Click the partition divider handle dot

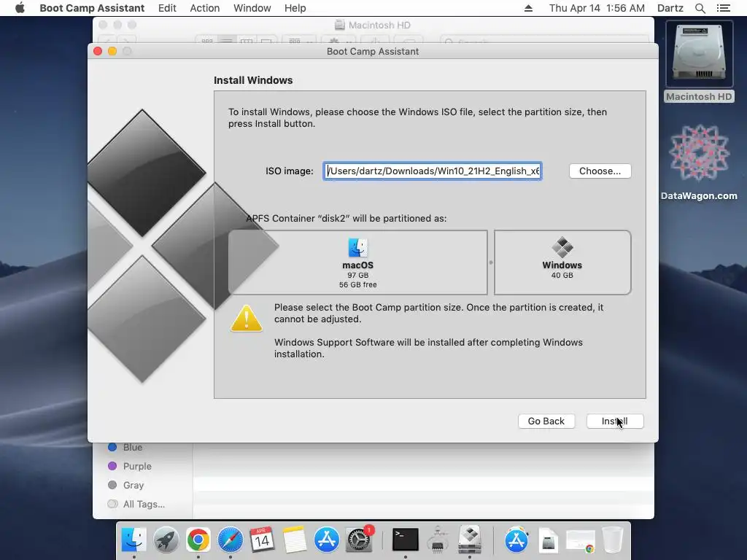click(491, 262)
